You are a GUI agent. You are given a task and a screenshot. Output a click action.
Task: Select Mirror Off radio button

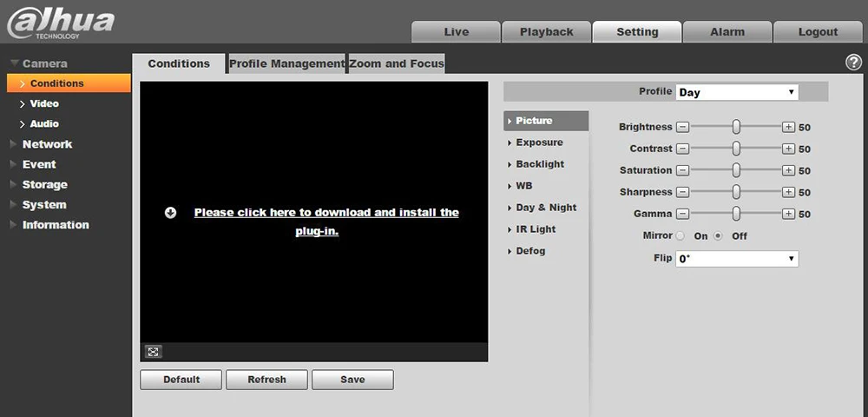718,236
